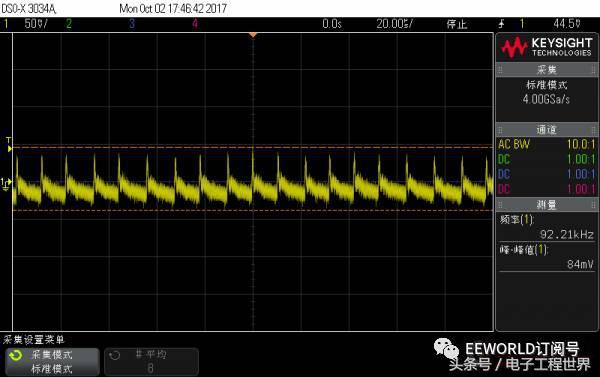Expand the 采集 panel header
The height and width of the screenshot is (377, 600).
[x=547, y=70]
